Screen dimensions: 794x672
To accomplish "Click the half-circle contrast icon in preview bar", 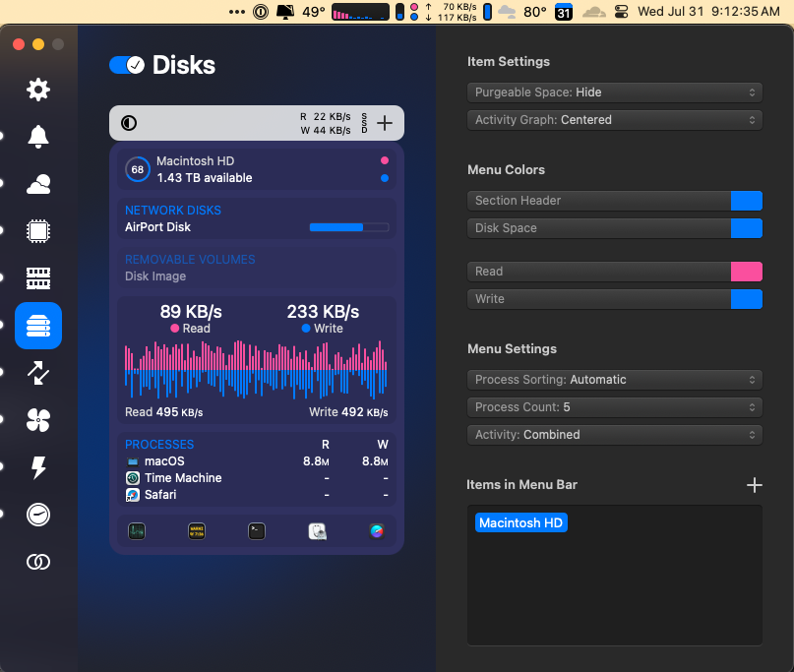I will click(x=129, y=123).
